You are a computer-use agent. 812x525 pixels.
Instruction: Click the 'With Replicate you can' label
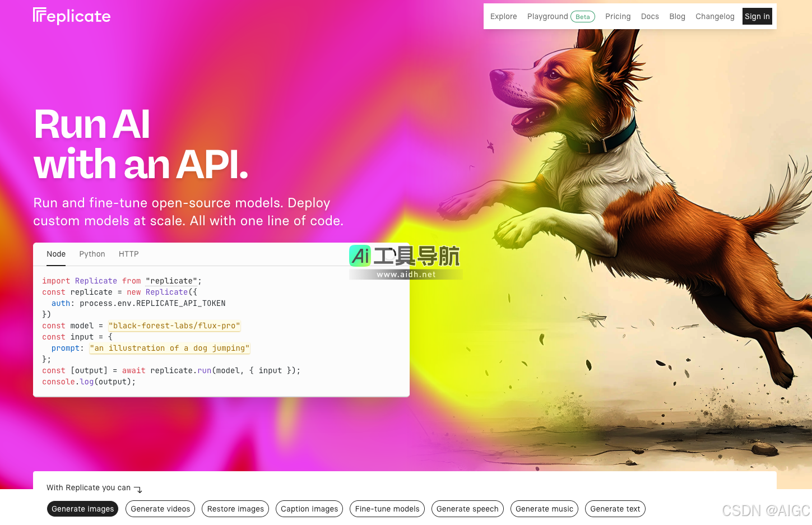(x=89, y=488)
